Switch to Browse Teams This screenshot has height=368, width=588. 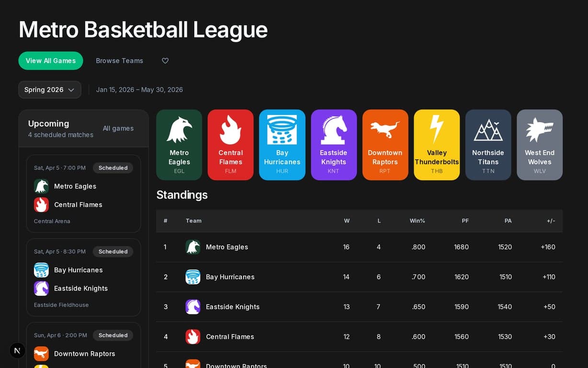click(x=119, y=61)
